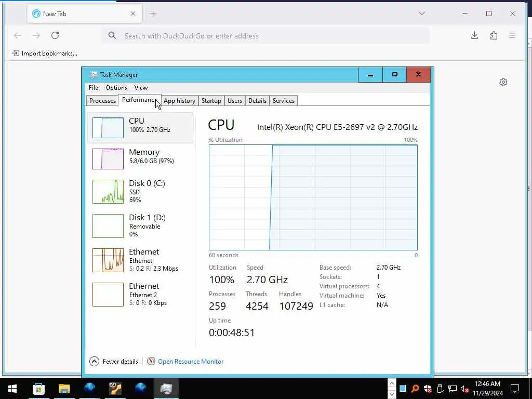Open the browser list all tabs chevron

[422, 14]
